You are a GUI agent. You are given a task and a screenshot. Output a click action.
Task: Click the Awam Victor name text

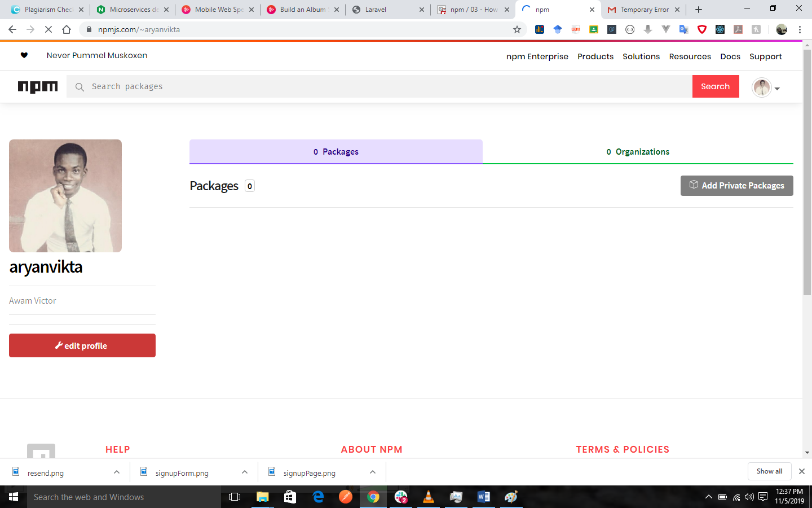(x=33, y=301)
